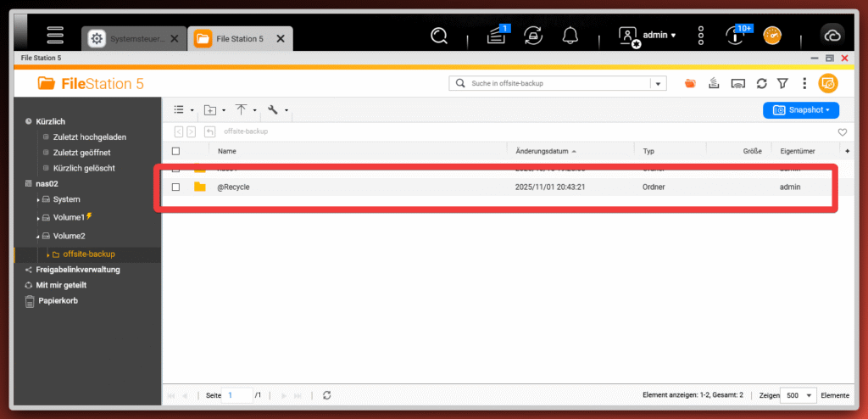Check the @Recycle folder checkbox
Screen dimensions: 868x419
(x=176, y=187)
